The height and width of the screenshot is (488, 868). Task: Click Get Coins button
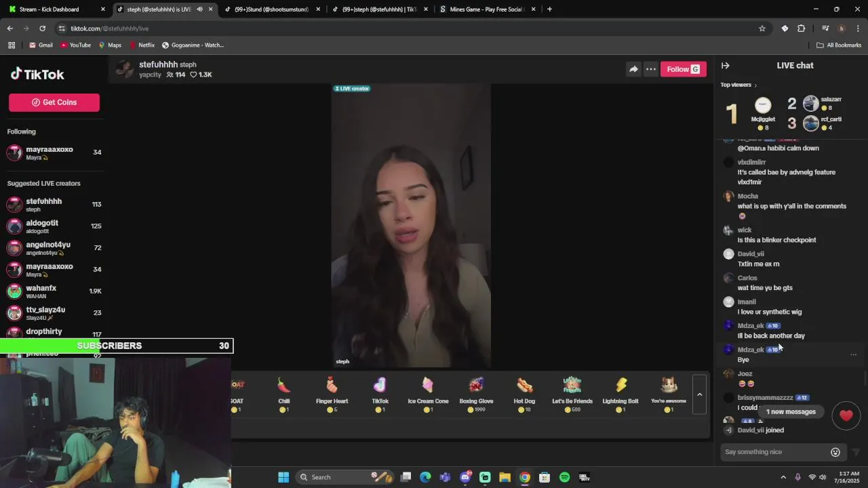coord(54,102)
